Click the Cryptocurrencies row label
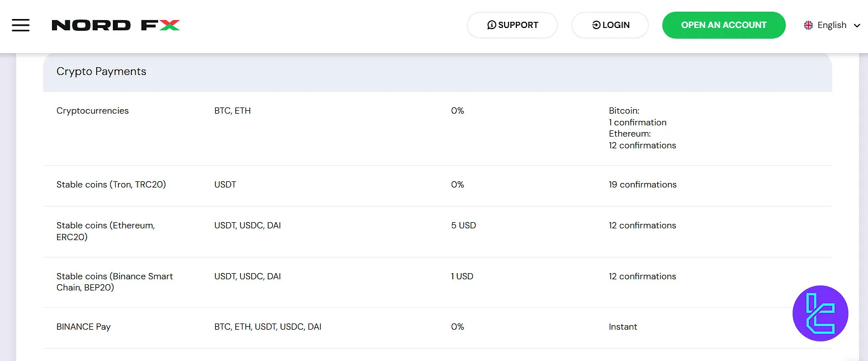Screen dimensions: 868x361 93,111
